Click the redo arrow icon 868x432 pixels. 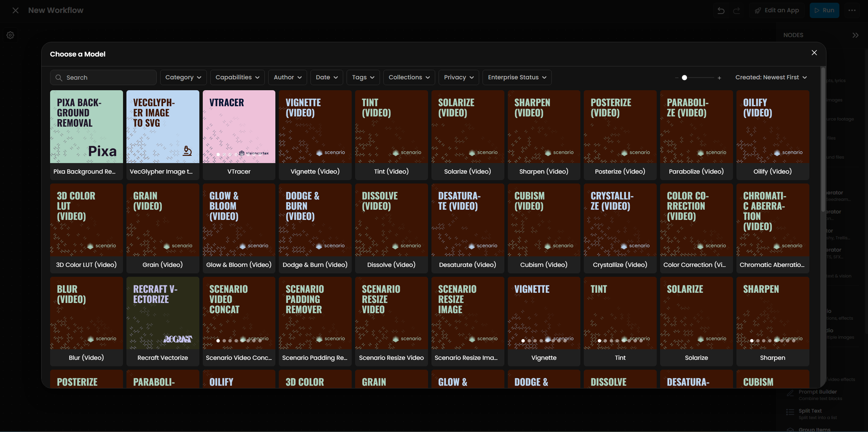[x=736, y=11]
